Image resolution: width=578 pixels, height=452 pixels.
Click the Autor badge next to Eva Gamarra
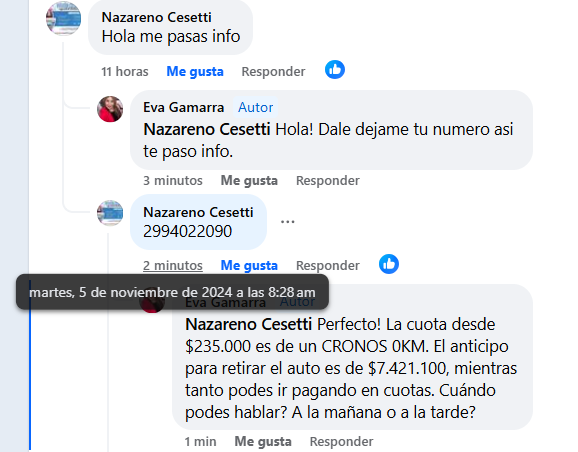tap(255, 107)
